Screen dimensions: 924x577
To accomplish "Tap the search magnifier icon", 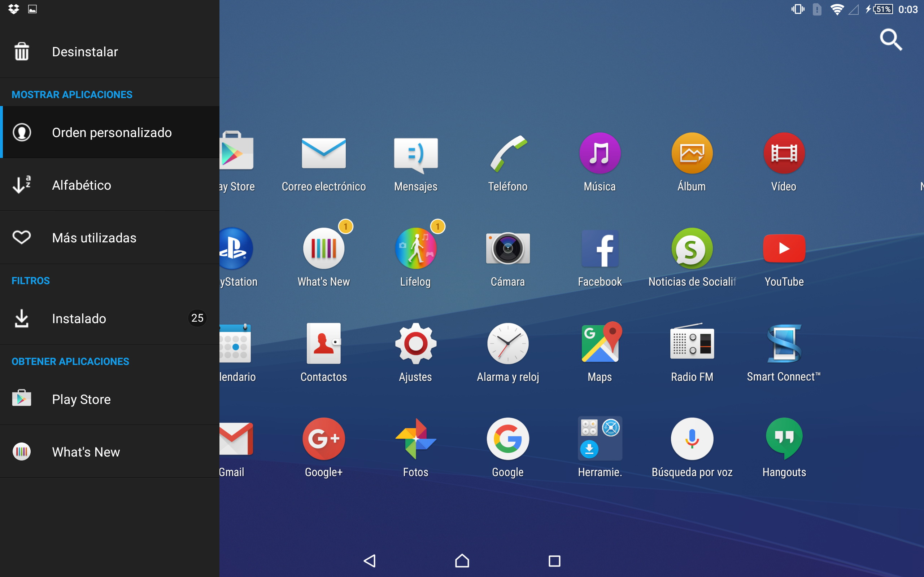I will pyautogui.click(x=891, y=39).
